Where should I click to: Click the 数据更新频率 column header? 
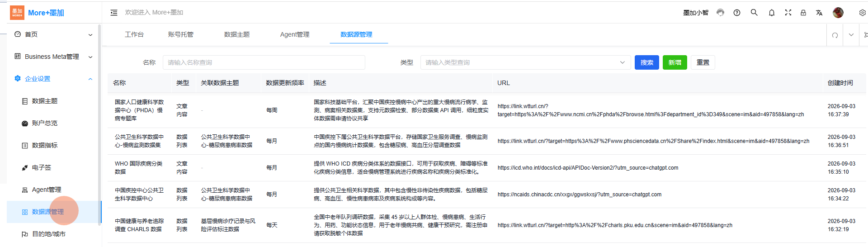click(x=285, y=83)
